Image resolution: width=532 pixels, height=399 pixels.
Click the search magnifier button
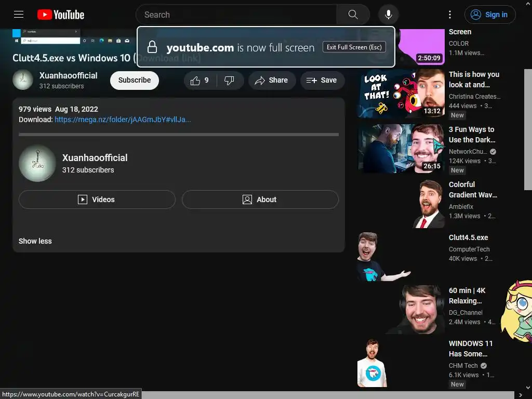(x=353, y=15)
